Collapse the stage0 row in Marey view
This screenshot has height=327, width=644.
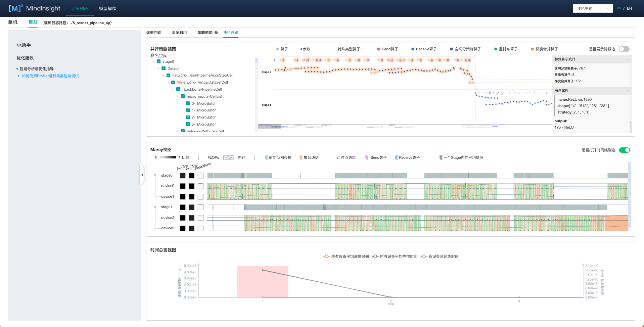(155, 175)
